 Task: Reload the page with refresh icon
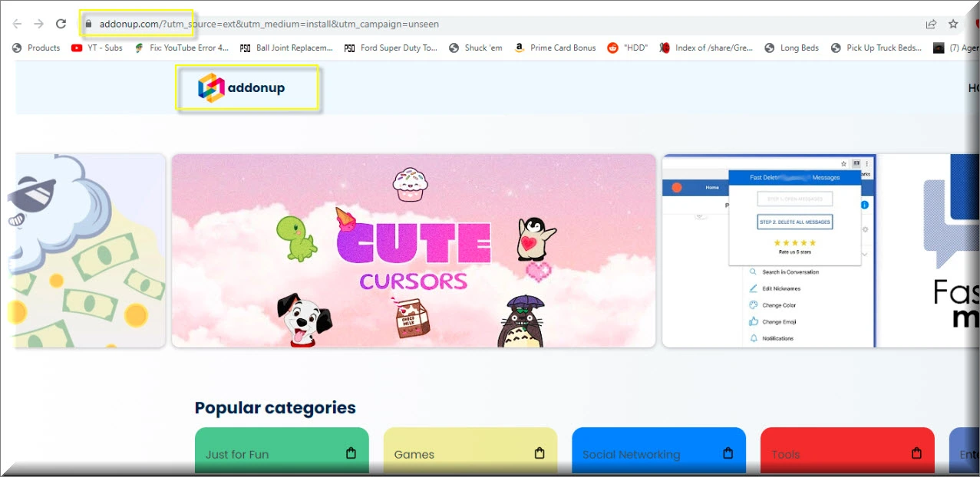[61, 24]
